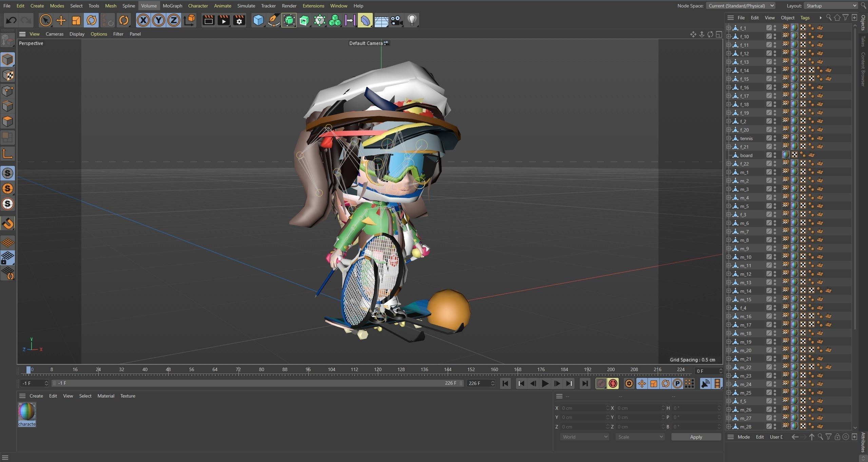Click the Undo arrow icon

(x=11, y=20)
